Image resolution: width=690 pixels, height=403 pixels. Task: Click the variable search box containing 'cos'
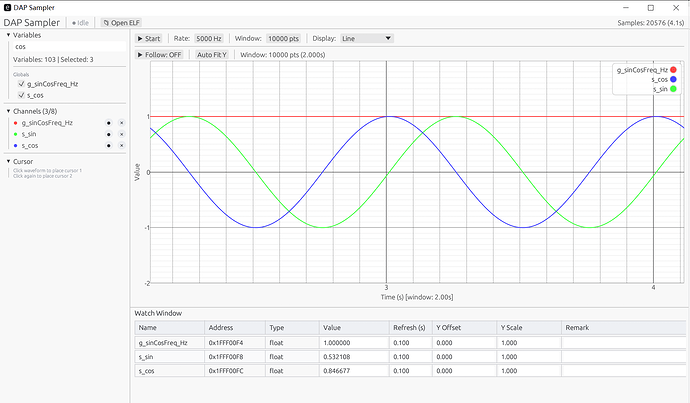coord(69,47)
